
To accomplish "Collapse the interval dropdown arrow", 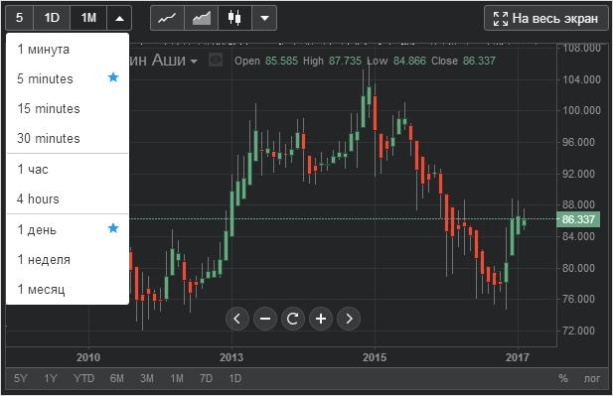I will 120,18.
